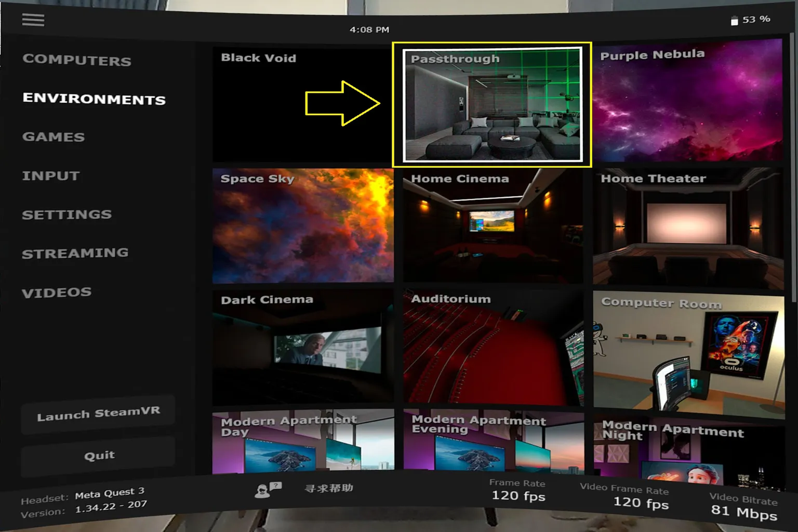Screen dimensions: 798x532
Task: Click the 4:08 PM clock
Action: 369,30
